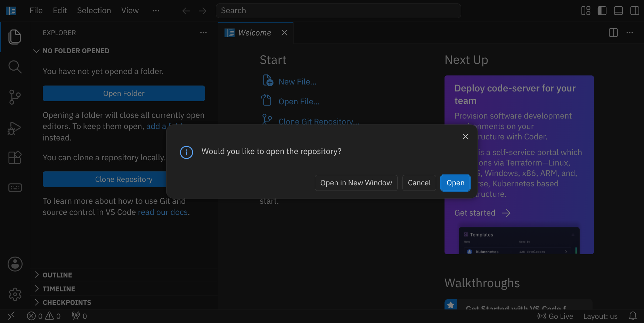Click the Clone Repository button
644x323 pixels.
[x=124, y=179]
